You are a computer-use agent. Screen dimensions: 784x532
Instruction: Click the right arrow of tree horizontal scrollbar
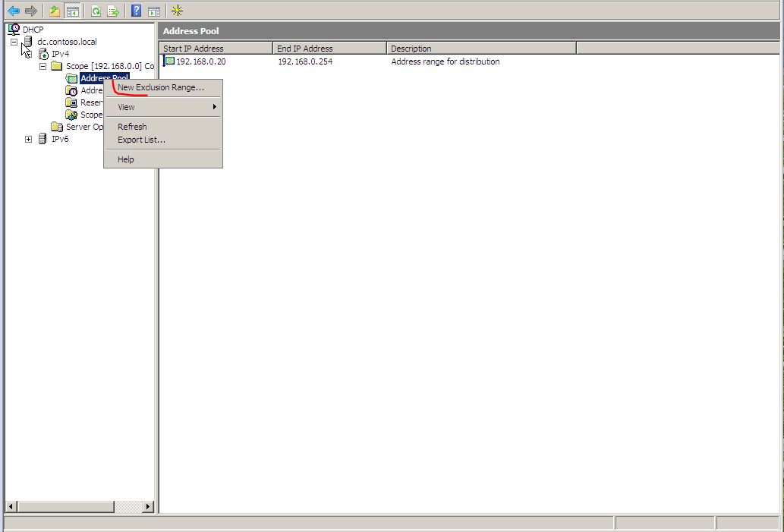[147, 506]
